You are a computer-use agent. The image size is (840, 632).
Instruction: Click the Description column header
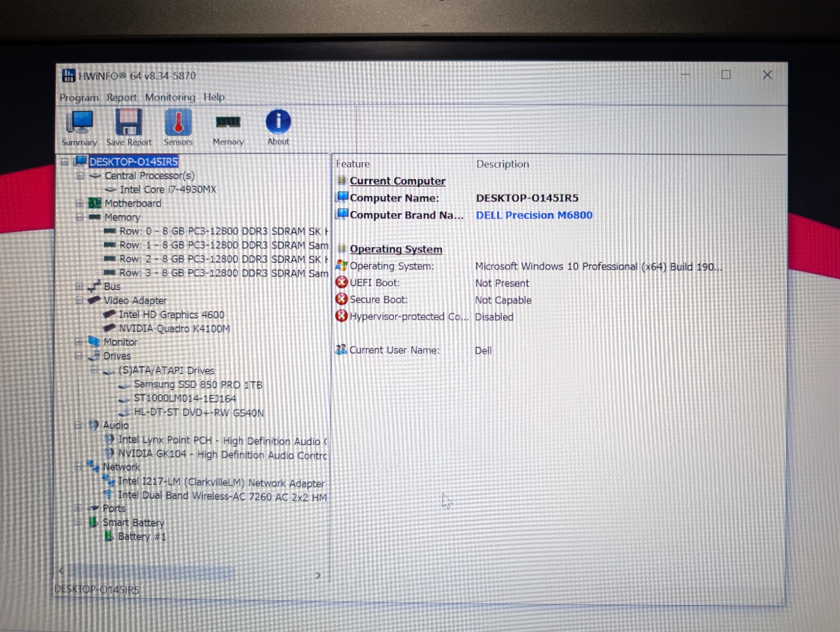502,164
